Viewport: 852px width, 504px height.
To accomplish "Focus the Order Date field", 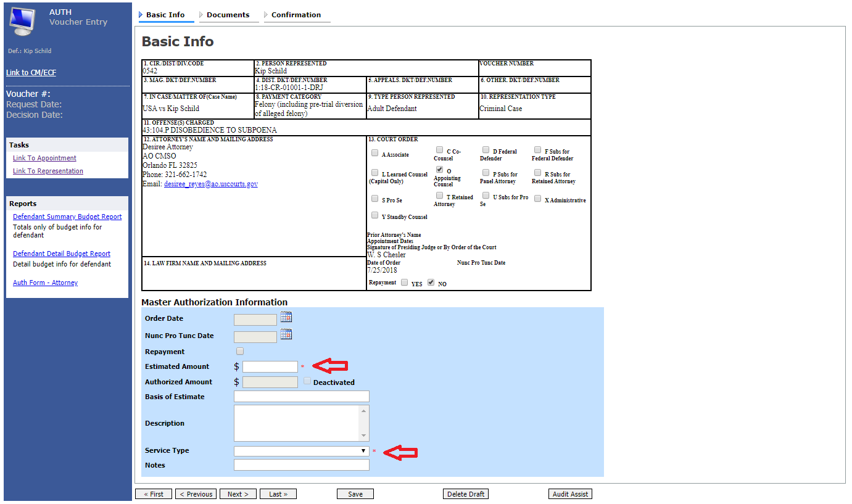I will 255,320.
